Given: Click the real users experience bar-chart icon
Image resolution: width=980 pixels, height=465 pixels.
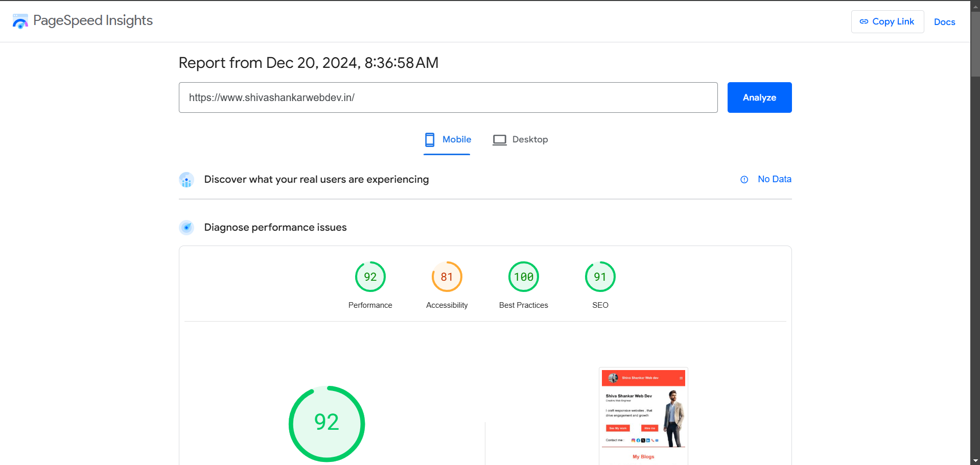Looking at the screenshot, I should [186, 180].
